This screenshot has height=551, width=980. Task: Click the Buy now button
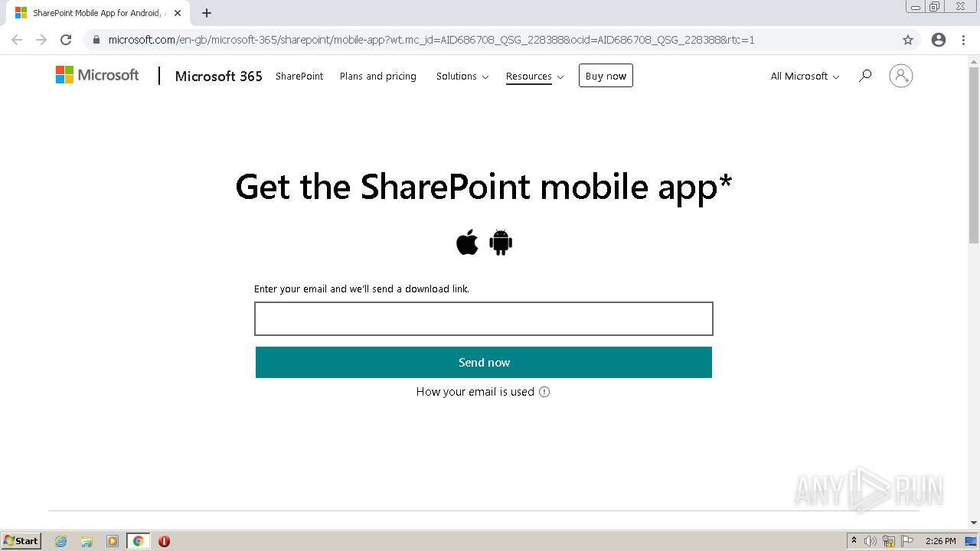606,76
